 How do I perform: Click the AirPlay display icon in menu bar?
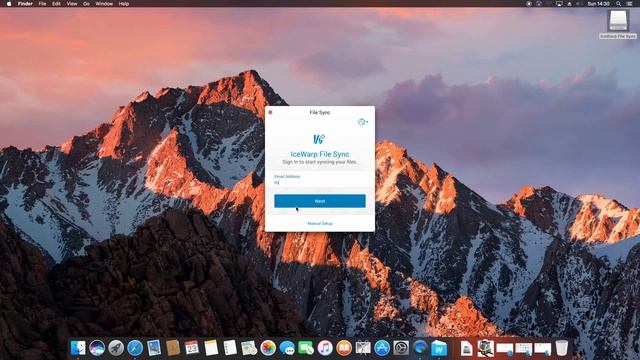(559, 4)
